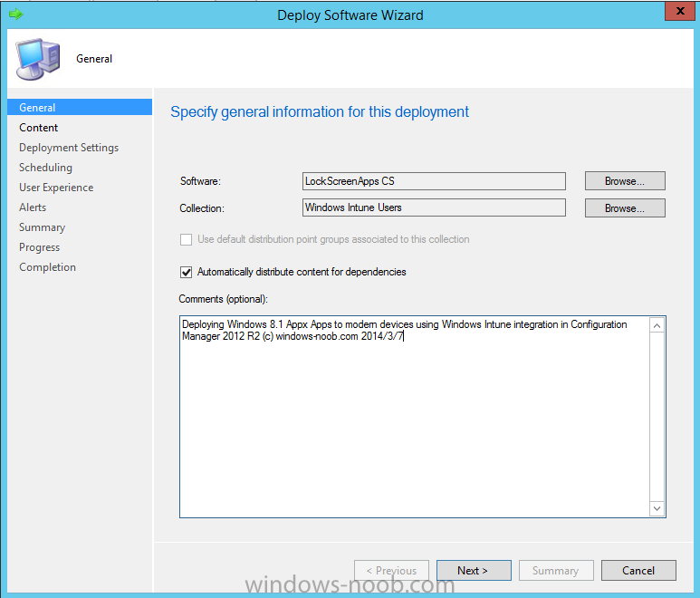Open the Deployment Settings step
This screenshot has height=598, width=700.
tap(69, 148)
